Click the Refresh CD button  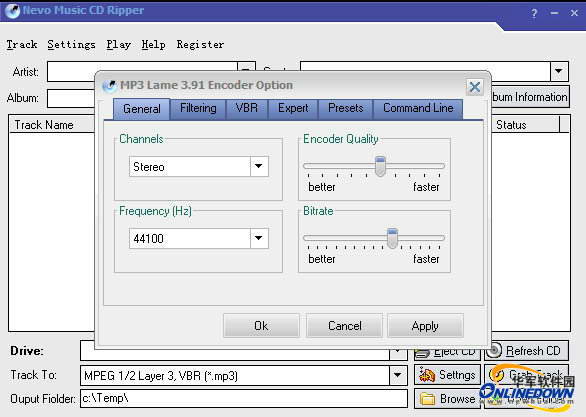point(526,350)
